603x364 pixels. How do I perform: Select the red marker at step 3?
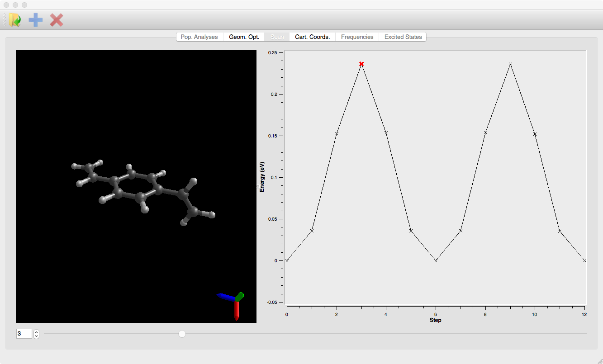361,64
